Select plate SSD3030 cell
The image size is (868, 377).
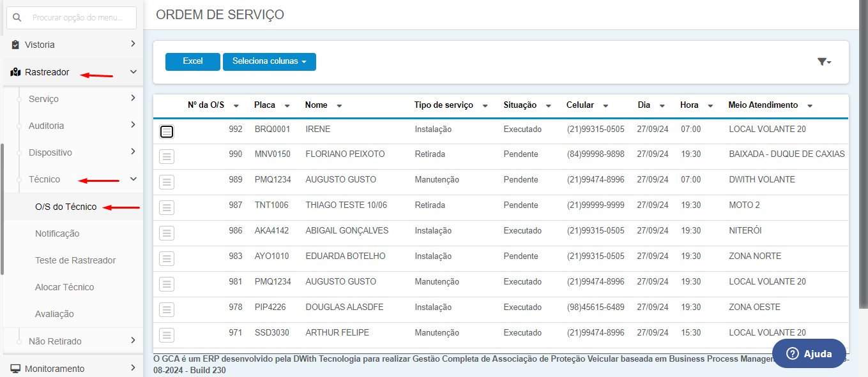click(x=273, y=332)
